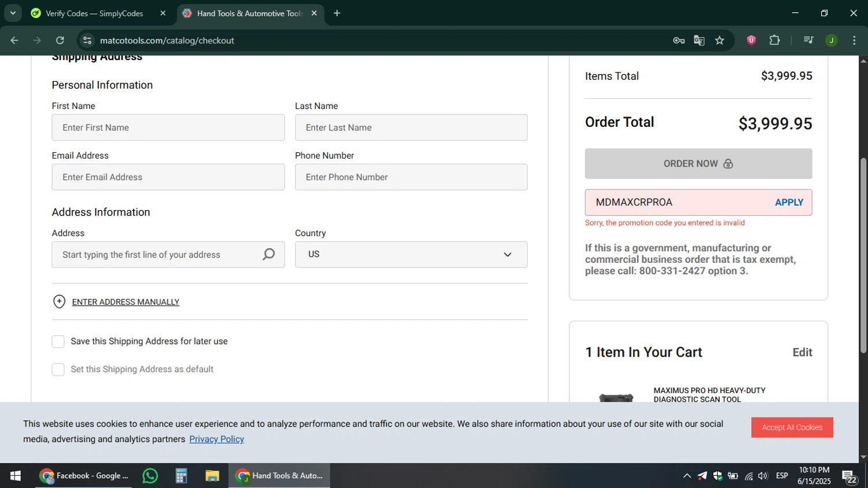Click the address bar URL
This screenshot has width=868, height=488.
coord(167,41)
